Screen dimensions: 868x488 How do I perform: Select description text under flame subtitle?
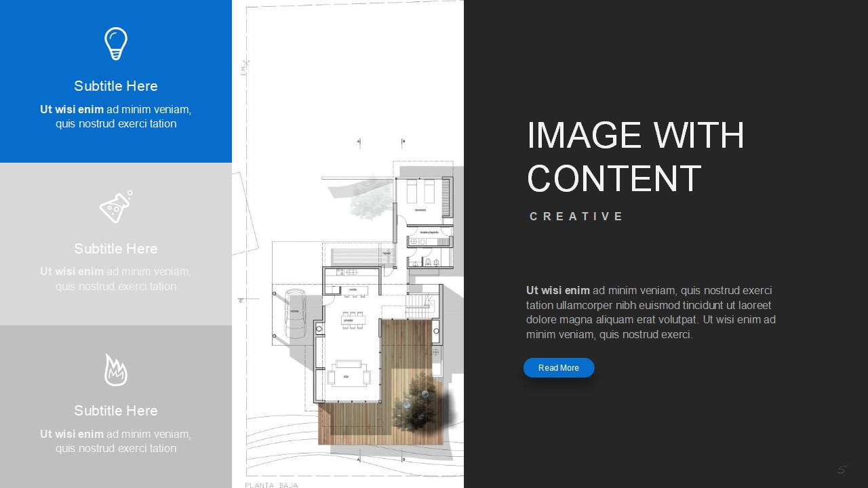[116, 441]
